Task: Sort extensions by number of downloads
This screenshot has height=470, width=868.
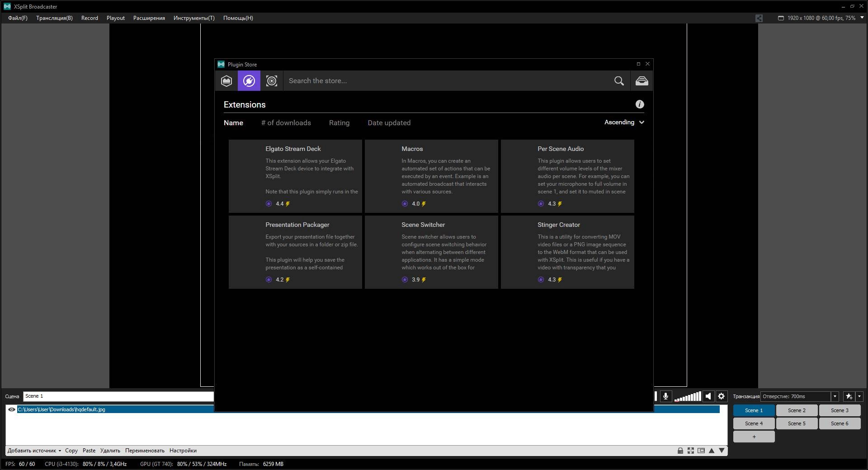Action: tap(286, 123)
